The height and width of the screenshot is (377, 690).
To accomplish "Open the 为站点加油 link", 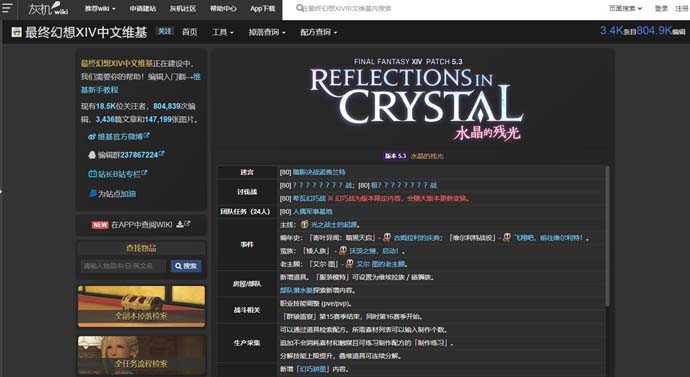I will point(117,194).
